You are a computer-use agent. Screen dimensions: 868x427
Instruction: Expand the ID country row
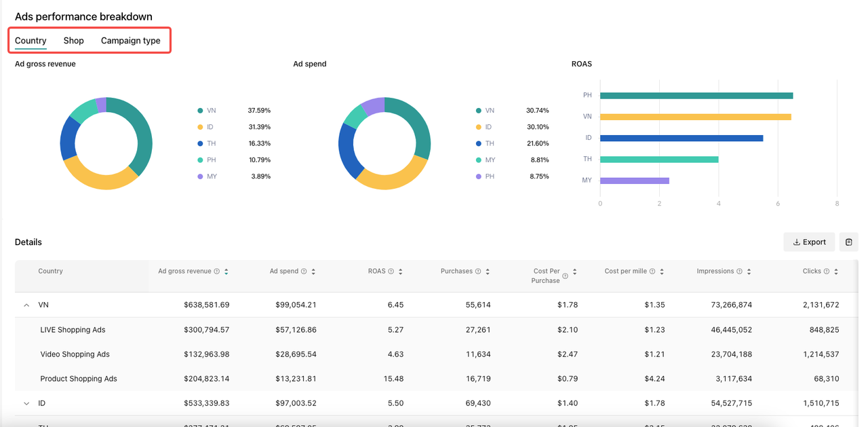[26, 403]
